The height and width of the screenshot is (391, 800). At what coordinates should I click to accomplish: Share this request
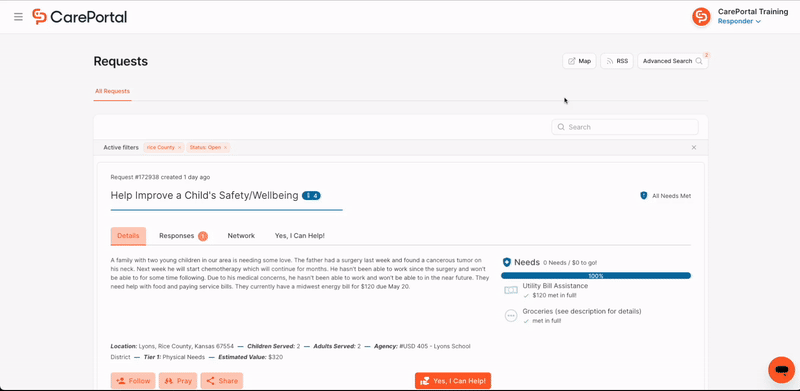click(x=221, y=381)
